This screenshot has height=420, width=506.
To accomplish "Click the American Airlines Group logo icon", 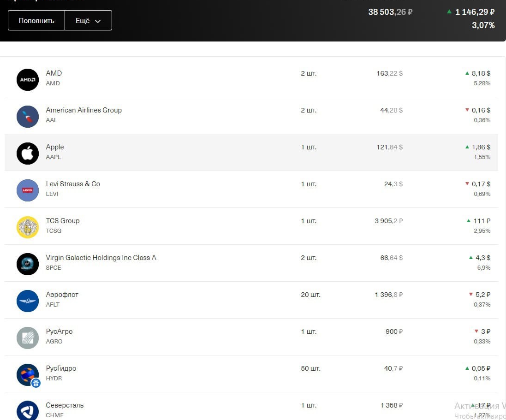I will coord(28,117).
